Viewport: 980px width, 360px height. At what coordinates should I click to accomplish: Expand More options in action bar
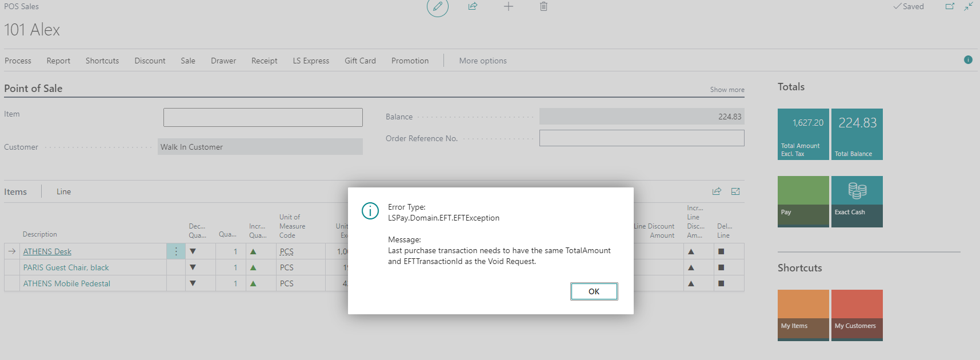click(x=482, y=61)
